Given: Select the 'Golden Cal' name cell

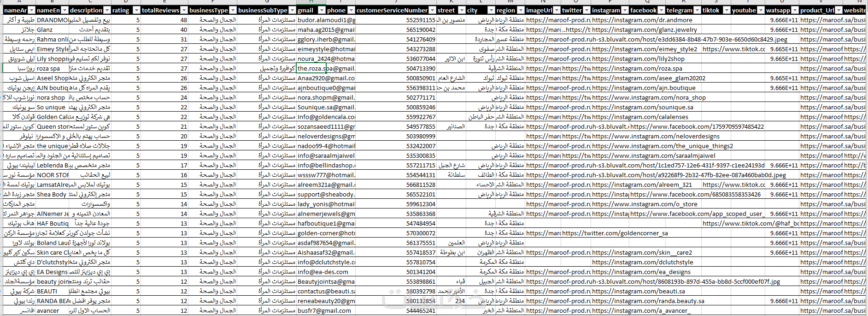Looking at the screenshot, I should click(x=52, y=117).
